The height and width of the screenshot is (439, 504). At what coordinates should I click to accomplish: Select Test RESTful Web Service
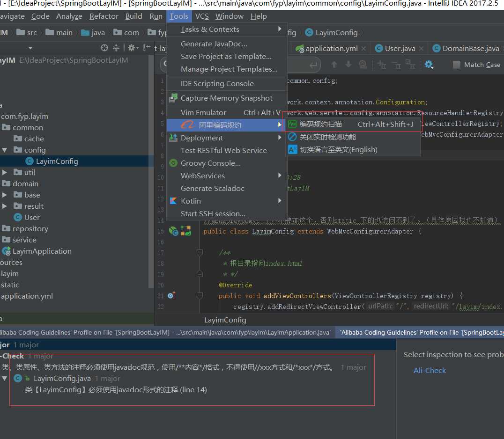point(227,150)
